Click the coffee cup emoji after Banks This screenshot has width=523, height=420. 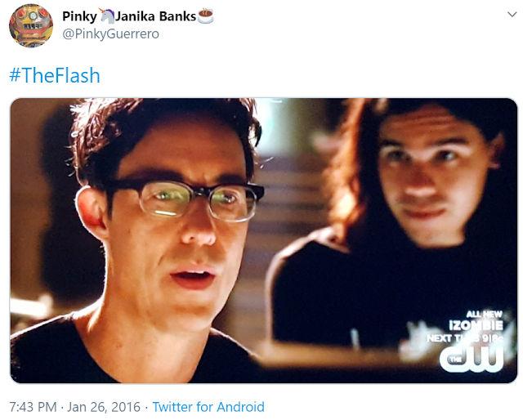(x=205, y=16)
